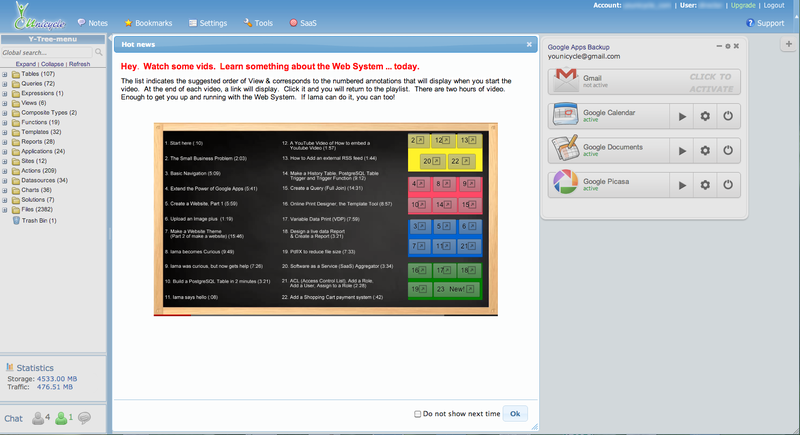Viewport: 800px width, 435px height.
Task: Click the global search magnifier icon
Action: click(x=100, y=51)
